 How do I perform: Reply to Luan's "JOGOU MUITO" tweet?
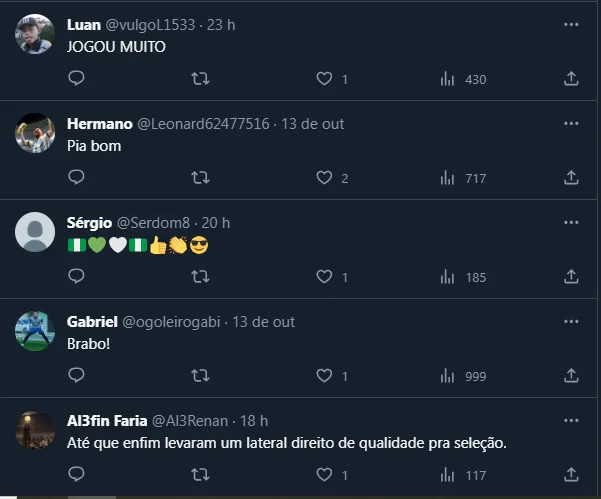coord(77,78)
